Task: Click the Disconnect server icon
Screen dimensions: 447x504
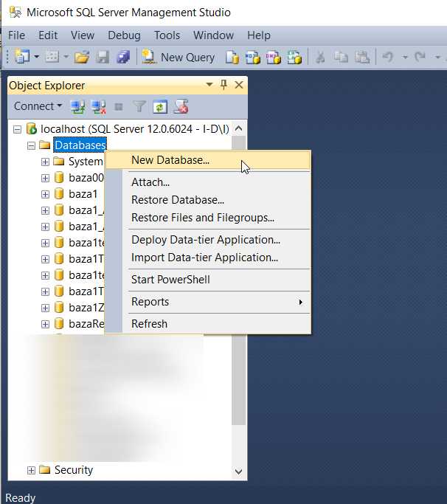Action: click(98, 106)
